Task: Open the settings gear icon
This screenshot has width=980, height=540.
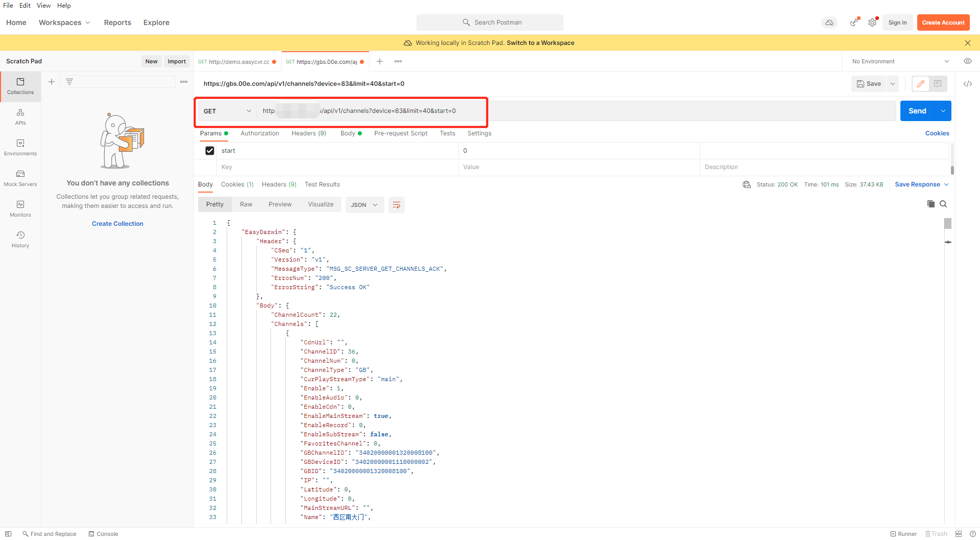Action: coord(873,22)
